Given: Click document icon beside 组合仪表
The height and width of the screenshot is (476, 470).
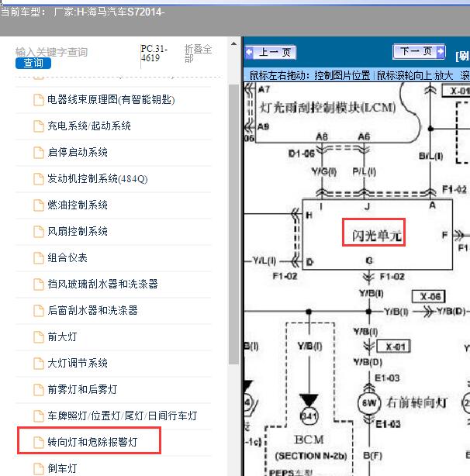Looking at the screenshot, I should 39,258.
